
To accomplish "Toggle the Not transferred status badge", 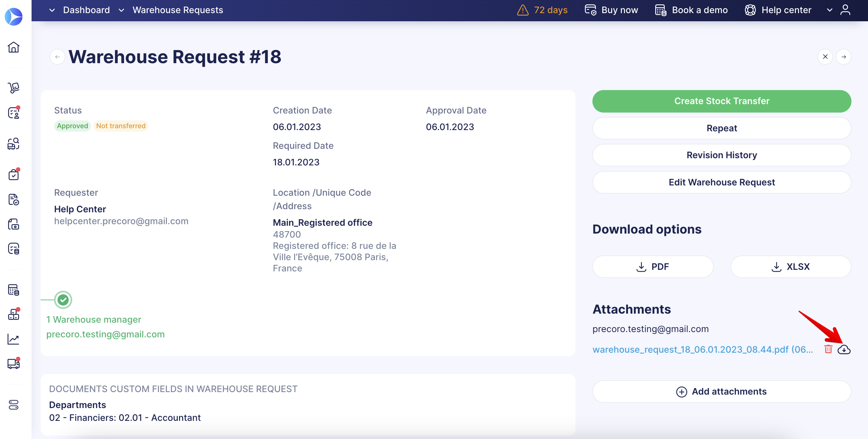I will tap(120, 125).
